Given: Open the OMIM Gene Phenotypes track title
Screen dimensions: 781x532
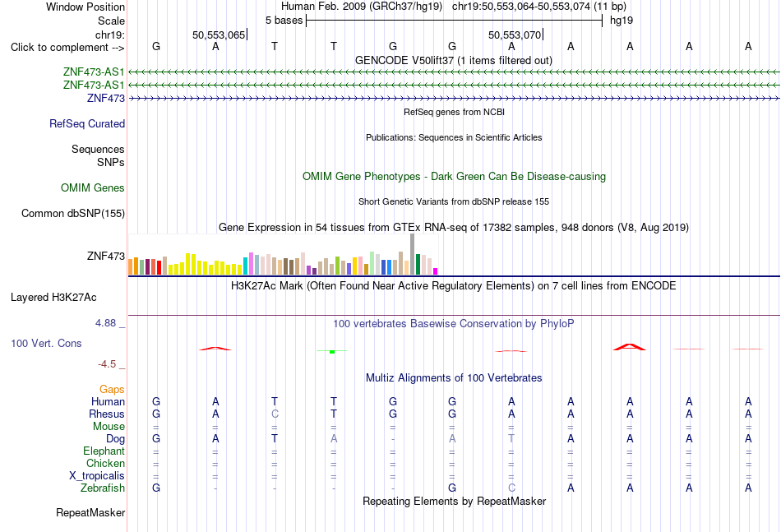Looking at the screenshot, I should tap(454, 176).
